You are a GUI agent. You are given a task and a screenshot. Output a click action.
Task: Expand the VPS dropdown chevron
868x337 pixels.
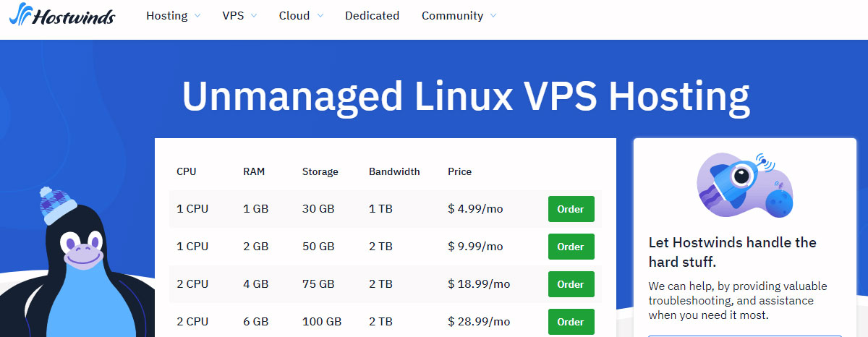(253, 16)
